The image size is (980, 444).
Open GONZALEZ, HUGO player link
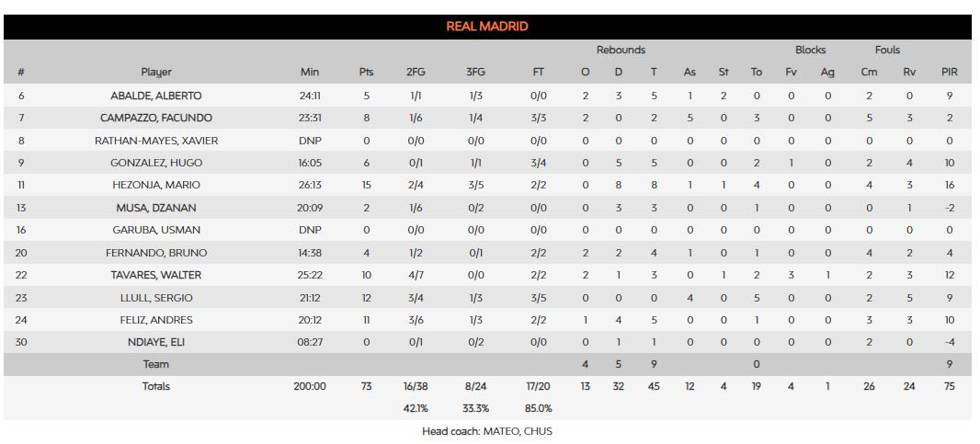(x=156, y=163)
